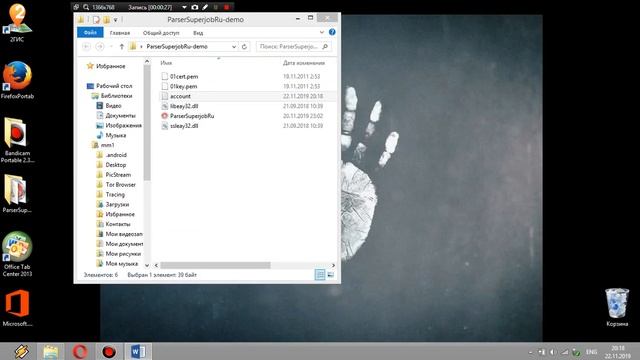Click the Поиск search field

click(289, 47)
